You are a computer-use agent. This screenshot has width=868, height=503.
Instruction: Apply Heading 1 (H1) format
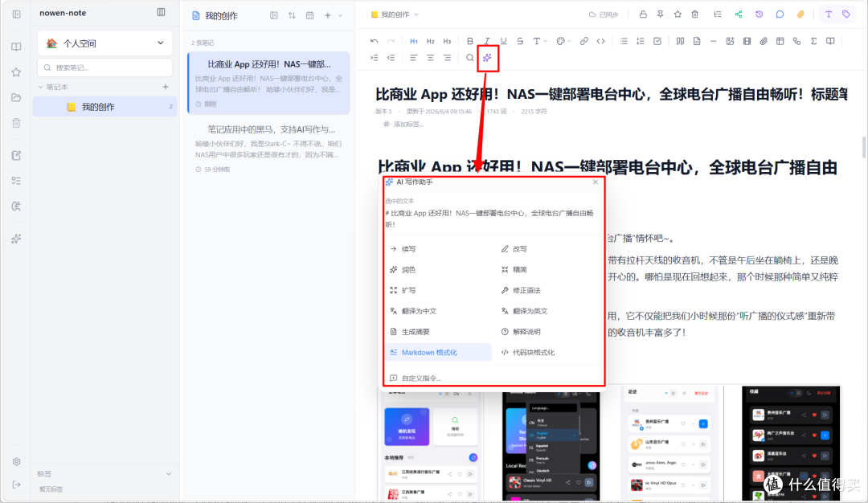(414, 41)
